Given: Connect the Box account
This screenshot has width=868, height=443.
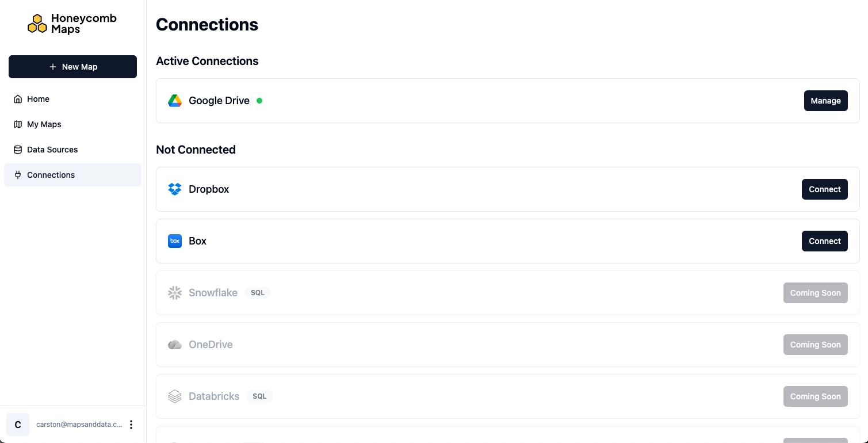Looking at the screenshot, I should pos(824,241).
